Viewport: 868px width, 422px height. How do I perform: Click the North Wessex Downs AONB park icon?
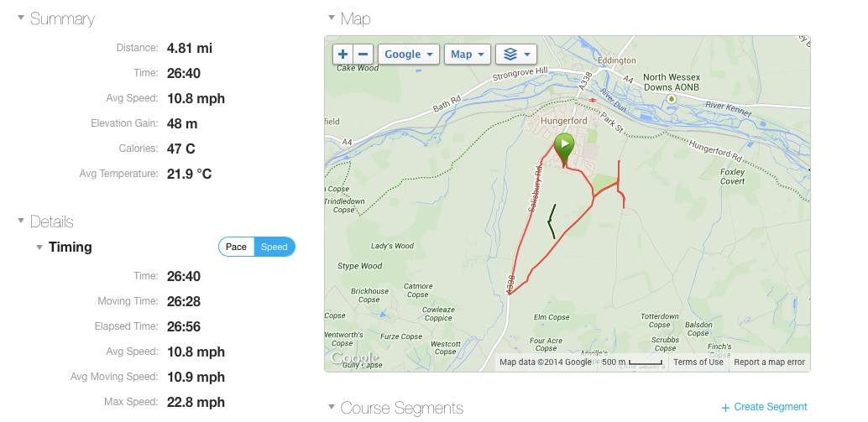pyautogui.click(x=671, y=99)
